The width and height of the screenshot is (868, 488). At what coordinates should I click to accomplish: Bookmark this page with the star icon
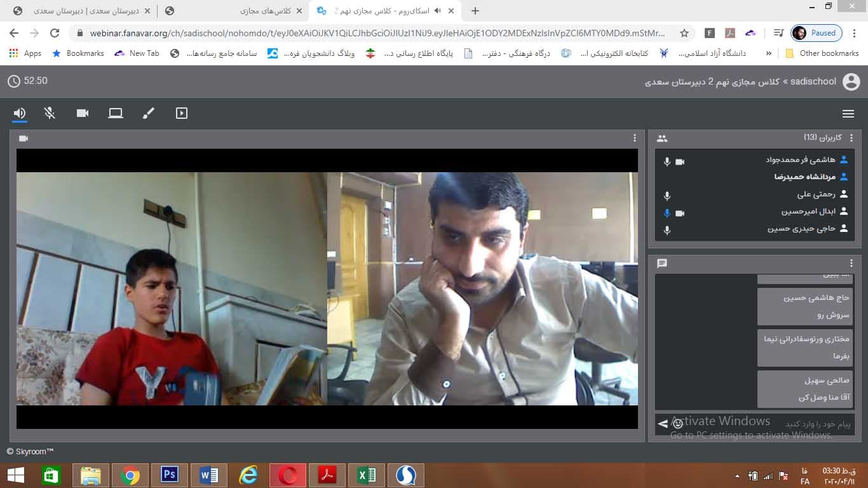[684, 33]
